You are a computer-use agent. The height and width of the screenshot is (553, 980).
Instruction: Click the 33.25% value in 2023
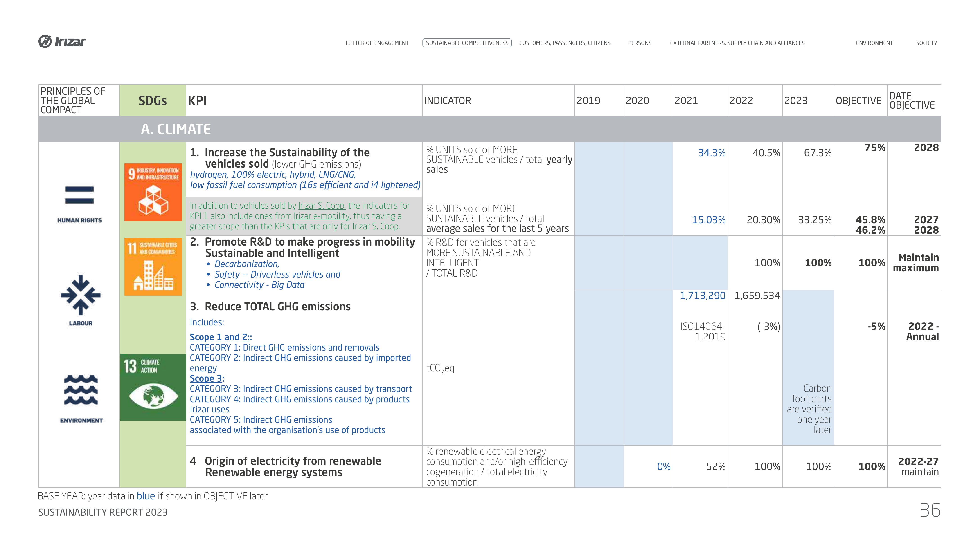pyautogui.click(x=815, y=220)
